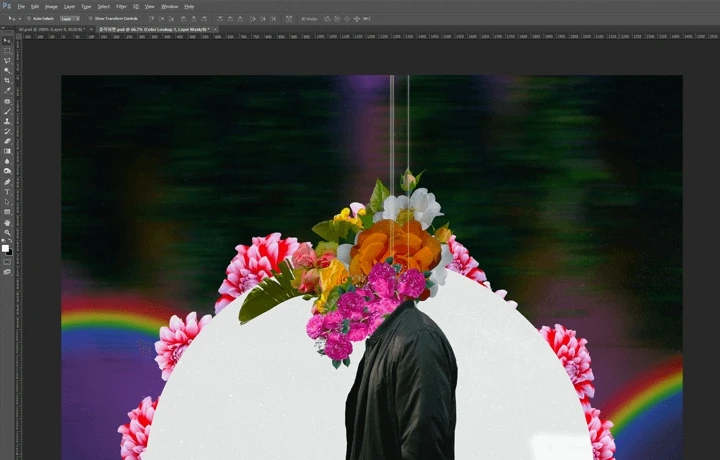Select the Rectangular Marquee tool
This screenshot has height=460, width=720.
7,51
